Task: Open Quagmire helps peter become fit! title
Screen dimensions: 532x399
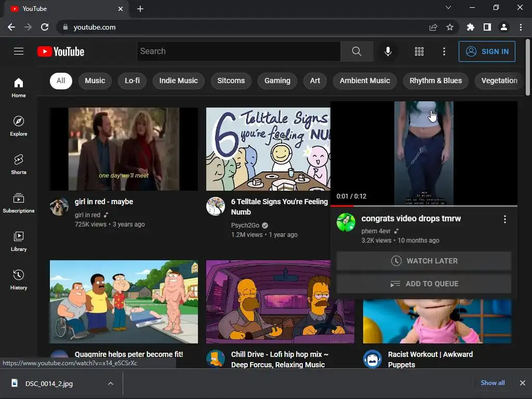Action: point(129,354)
